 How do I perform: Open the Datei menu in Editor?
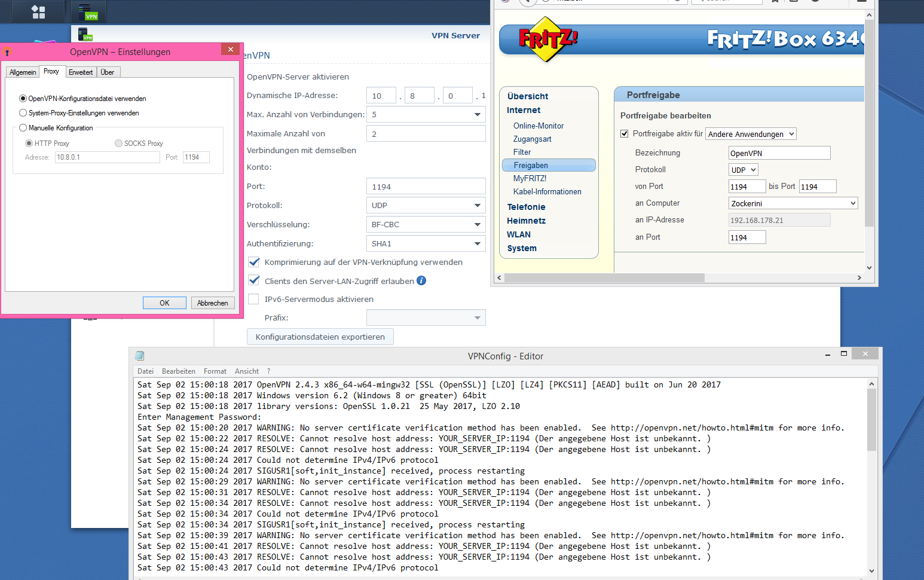coord(145,371)
